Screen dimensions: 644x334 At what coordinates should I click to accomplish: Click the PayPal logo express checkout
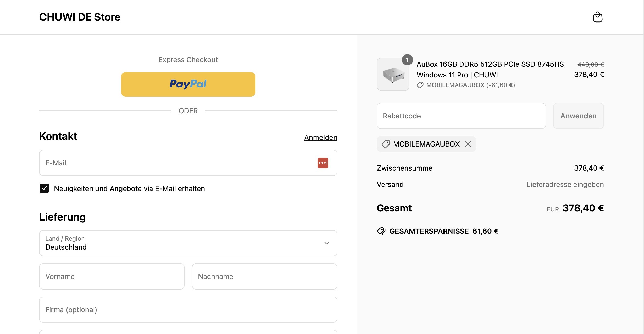pos(188,84)
